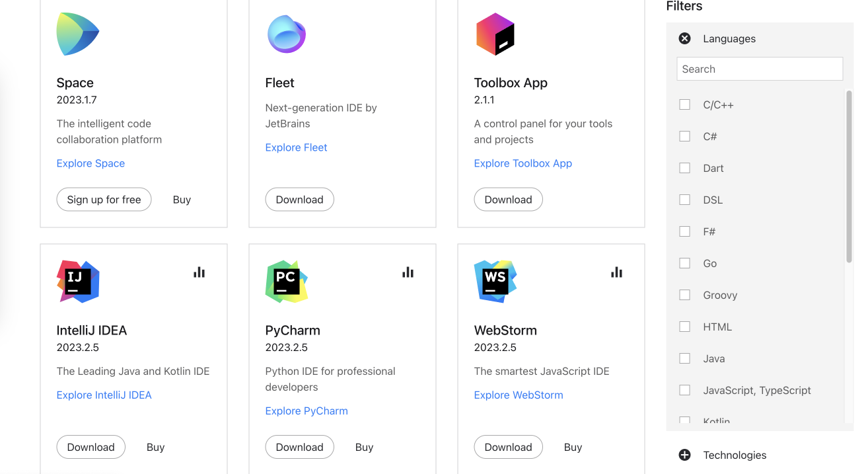Screen dimensions: 868x474
Task: Focus the language filter Search field
Action: pos(760,69)
